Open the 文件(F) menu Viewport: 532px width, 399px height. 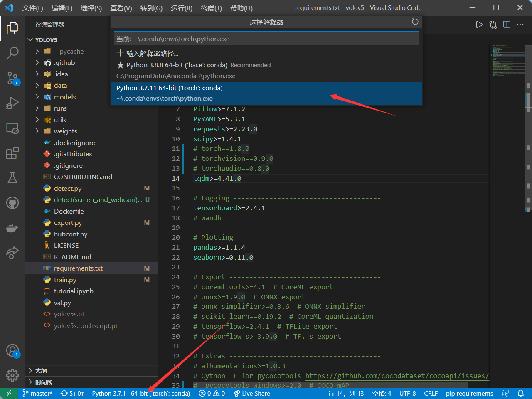(x=32, y=8)
